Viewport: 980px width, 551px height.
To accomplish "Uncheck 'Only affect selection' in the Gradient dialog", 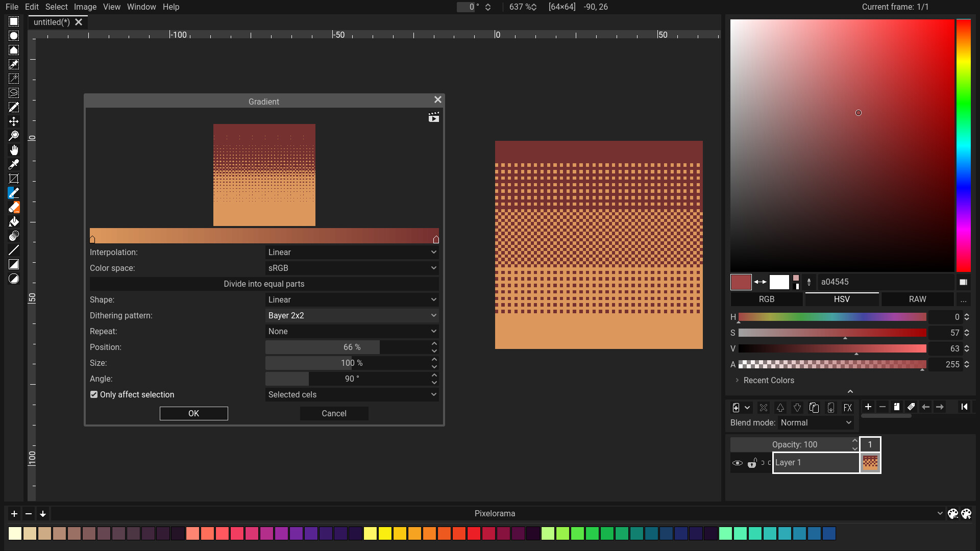I will tap(93, 394).
